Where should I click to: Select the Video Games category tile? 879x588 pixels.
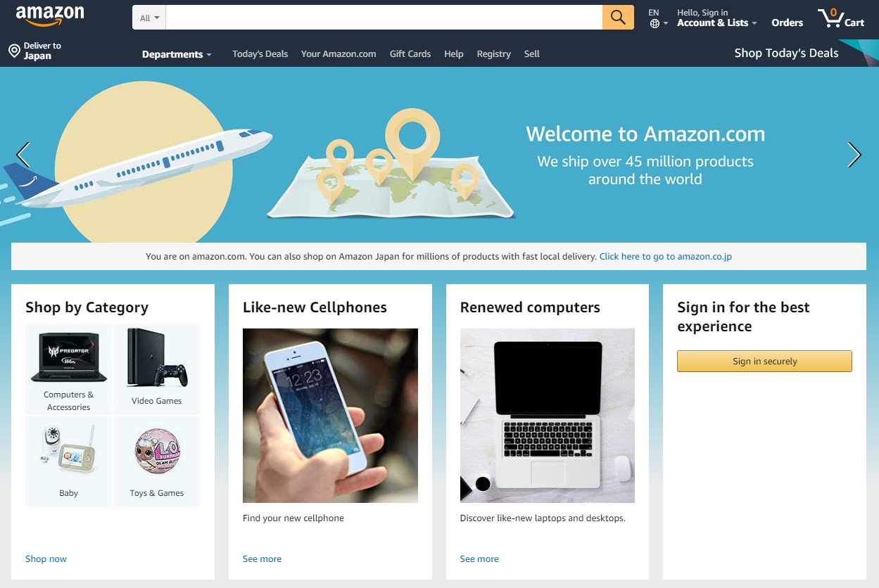(x=156, y=369)
